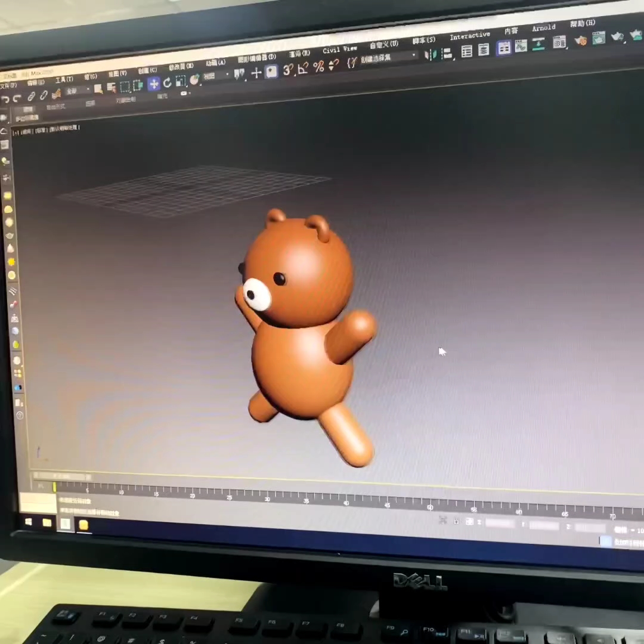Click the Select and Place icon
This screenshot has width=644, height=644.
pos(194,79)
